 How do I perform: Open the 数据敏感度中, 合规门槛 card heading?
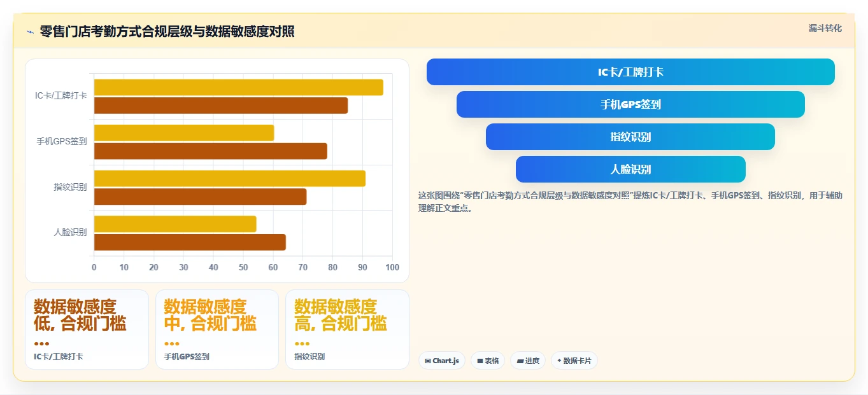210,315
